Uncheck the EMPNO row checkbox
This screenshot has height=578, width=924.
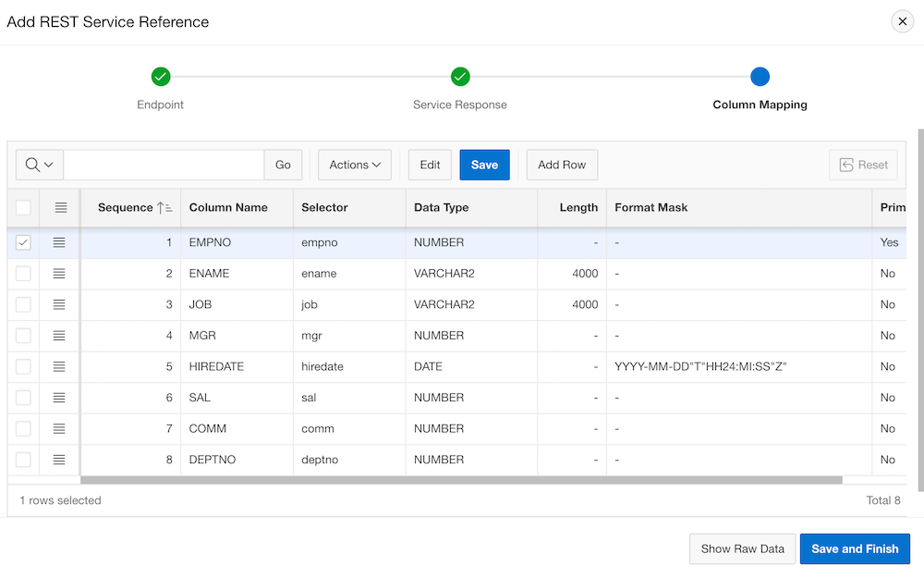click(23, 242)
